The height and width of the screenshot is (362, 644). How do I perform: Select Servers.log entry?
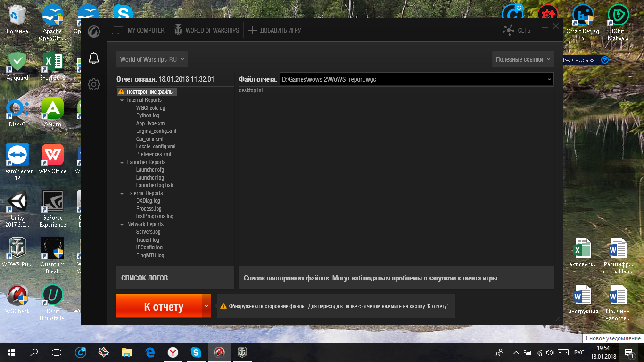point(148,232)
